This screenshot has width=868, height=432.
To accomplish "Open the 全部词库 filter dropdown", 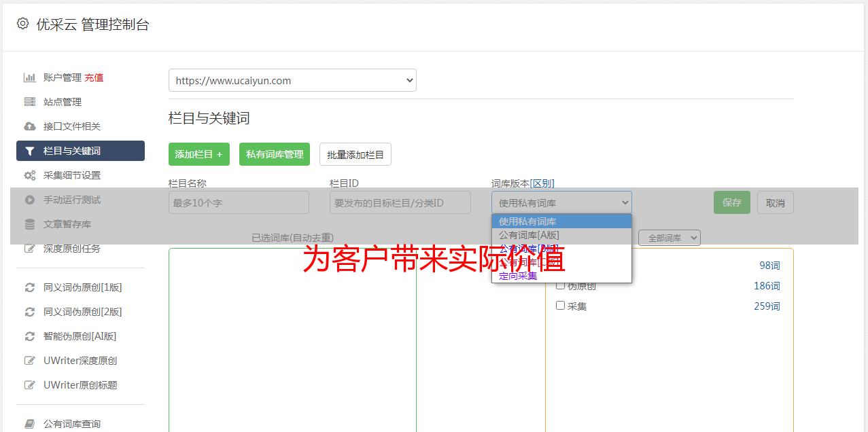I will click(x=670, y=238).
